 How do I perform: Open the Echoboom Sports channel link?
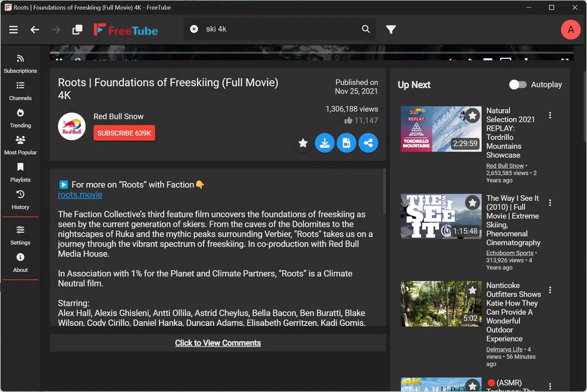tap(510, 253)
